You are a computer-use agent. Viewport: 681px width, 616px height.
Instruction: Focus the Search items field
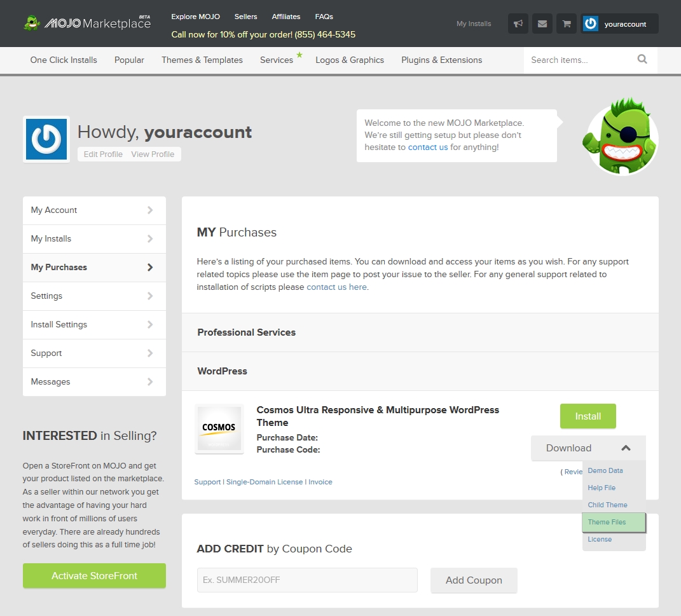pos(580,60)
